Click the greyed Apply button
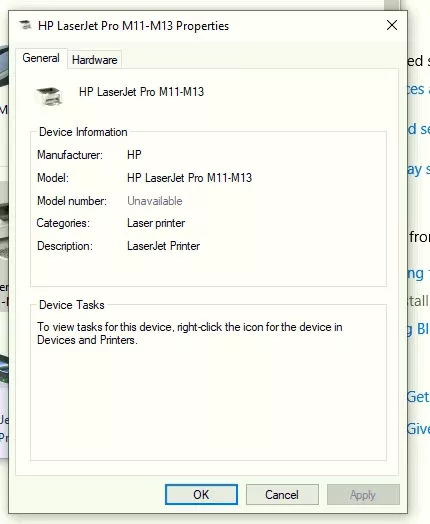Screen dimensions: 430x524 coord(363,495)
